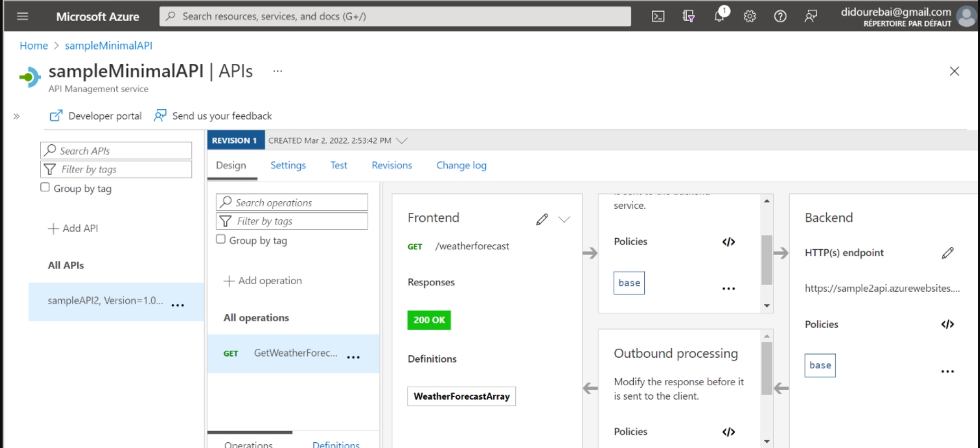The height and width of the screenshot is (448, 980).
Task: Open the GetWeatherForecast operation ellipsis menu
Action: (353, 358)
